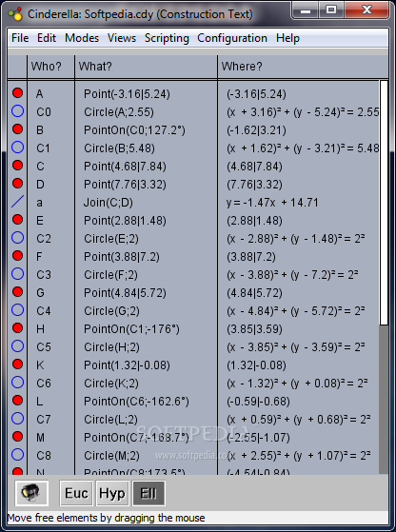
Task: Select the coordinates (-1.62|3.21)
Action: pos(256,130)
